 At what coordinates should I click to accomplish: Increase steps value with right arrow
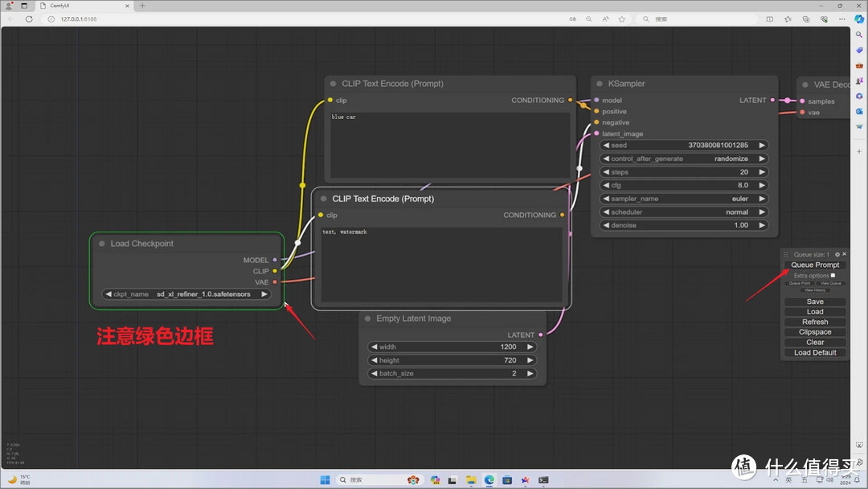point(762,172)
